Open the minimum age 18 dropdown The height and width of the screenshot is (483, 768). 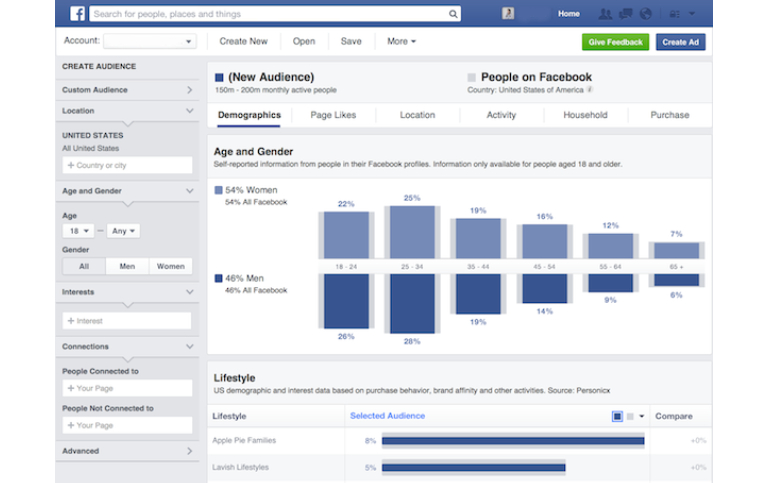click(78, 231)
